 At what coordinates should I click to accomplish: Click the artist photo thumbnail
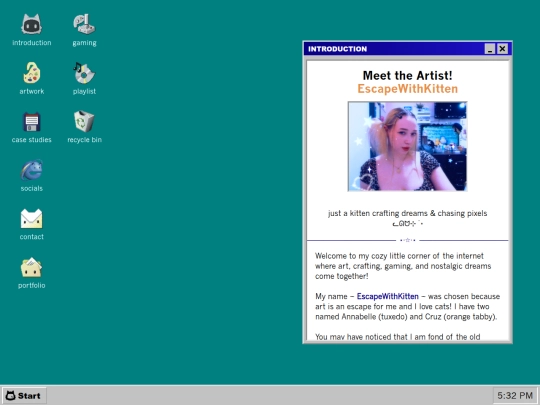click(x=407, y=146)
